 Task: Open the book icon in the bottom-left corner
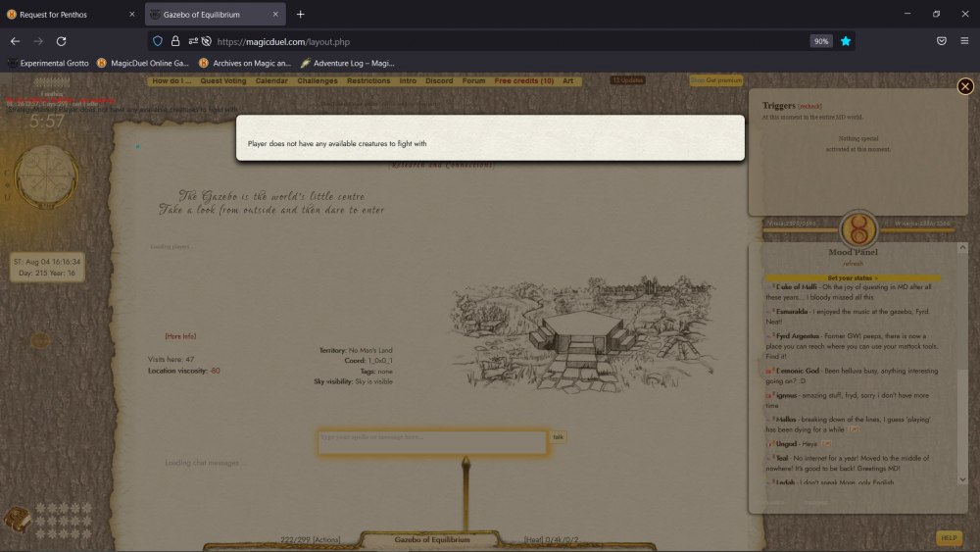[17, 517]
